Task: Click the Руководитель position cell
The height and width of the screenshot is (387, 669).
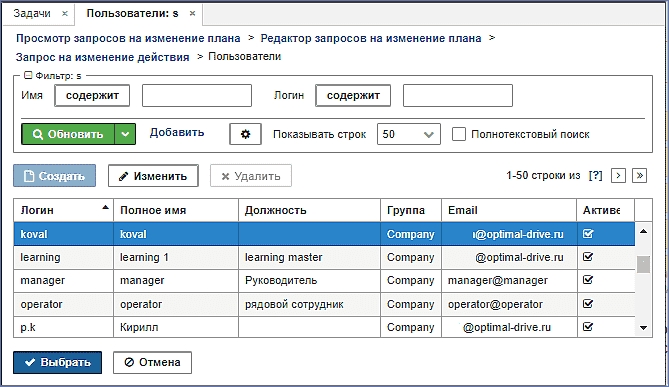Action: pyautogui.click(x=309, y=280)
